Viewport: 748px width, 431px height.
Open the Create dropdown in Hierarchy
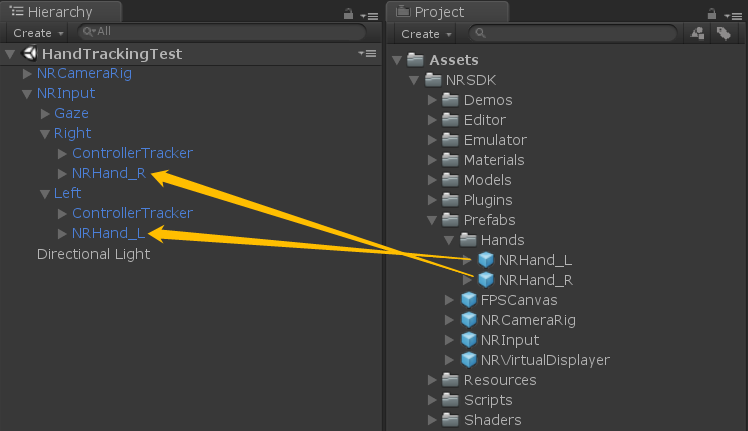point(38,33)
